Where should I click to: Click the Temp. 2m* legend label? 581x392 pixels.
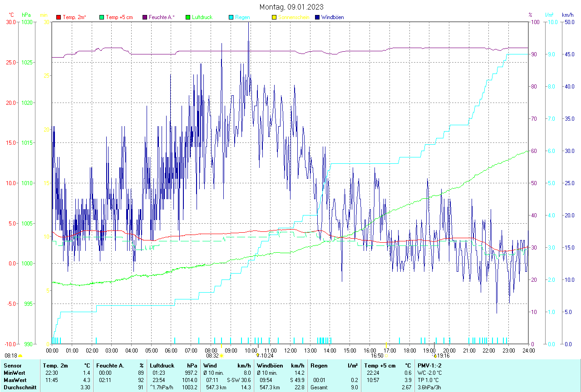pos(74,17)
